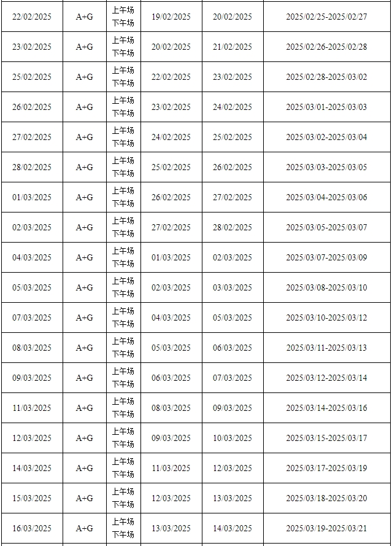Select the range 2025/02/25-2025/02/27
This screenshot has width=392, height=546.
coord(326,17)
